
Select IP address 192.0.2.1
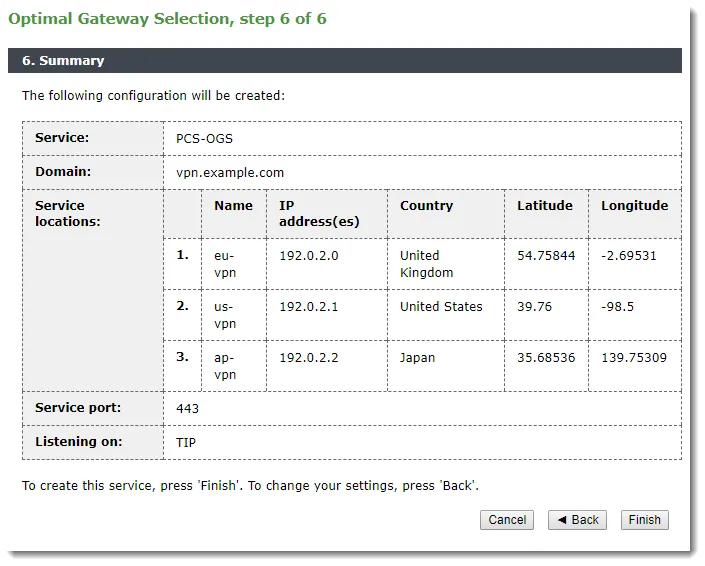(308, 307)
